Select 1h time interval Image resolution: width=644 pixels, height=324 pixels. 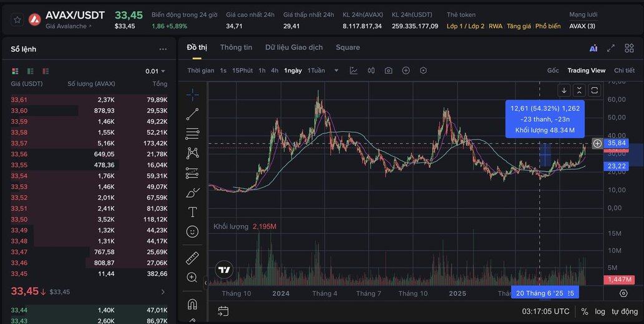pyautogui.click(x=262, y=71)
